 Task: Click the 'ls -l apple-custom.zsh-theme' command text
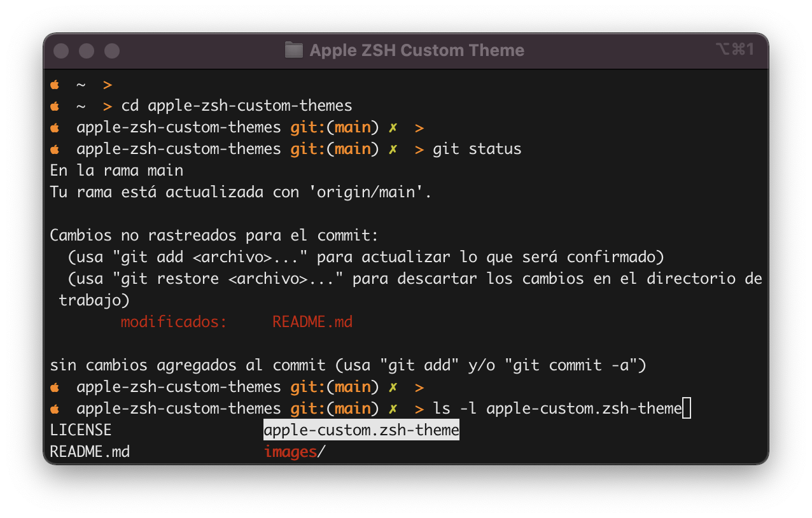tap(557, 409)
